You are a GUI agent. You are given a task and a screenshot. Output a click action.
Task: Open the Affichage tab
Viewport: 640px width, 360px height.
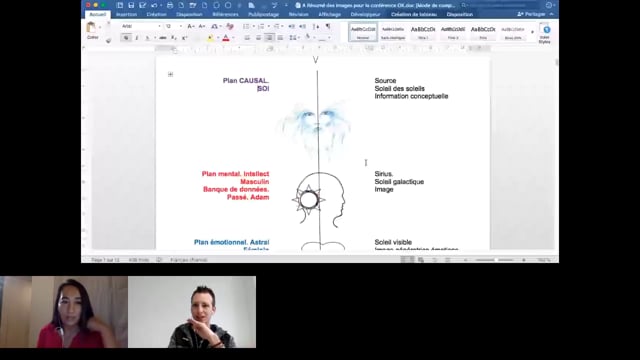pos(329,14)
